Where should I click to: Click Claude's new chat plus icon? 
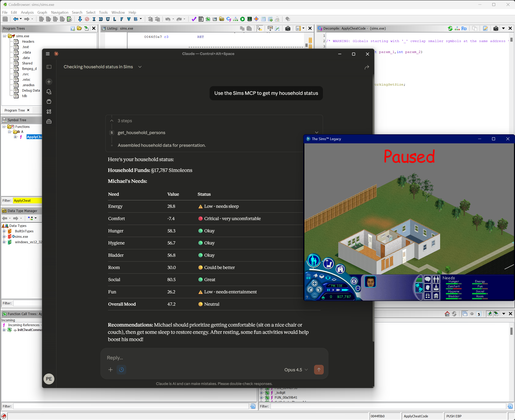49,82
